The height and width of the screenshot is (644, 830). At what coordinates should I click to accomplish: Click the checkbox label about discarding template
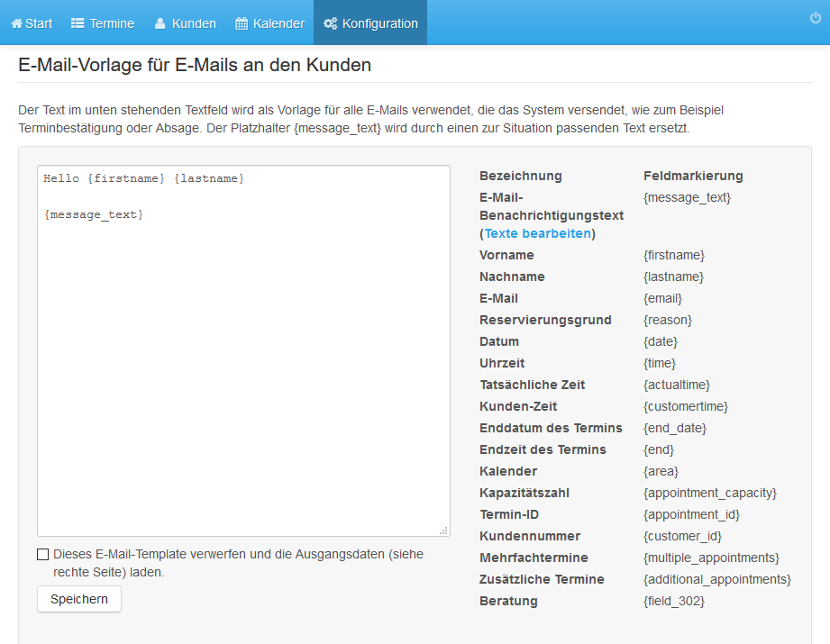238,563
